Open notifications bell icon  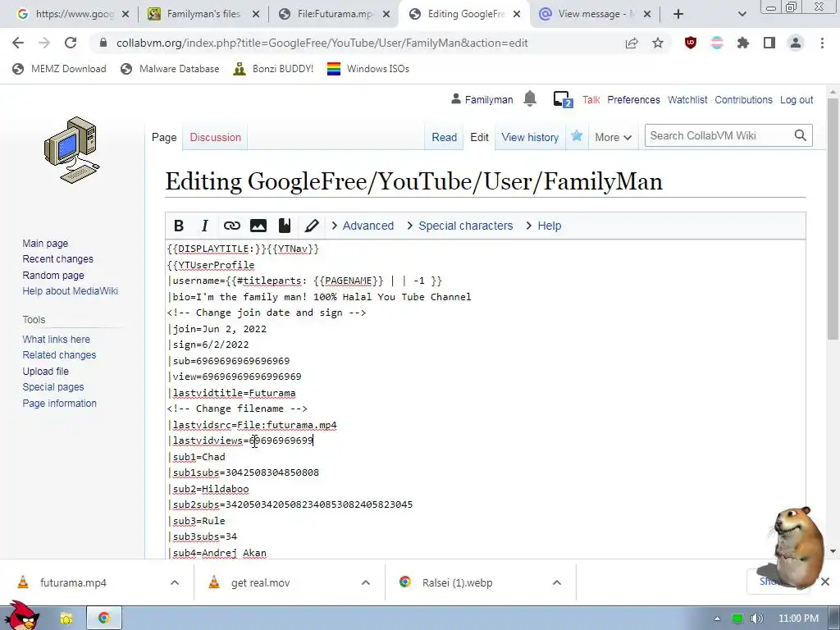530,98
